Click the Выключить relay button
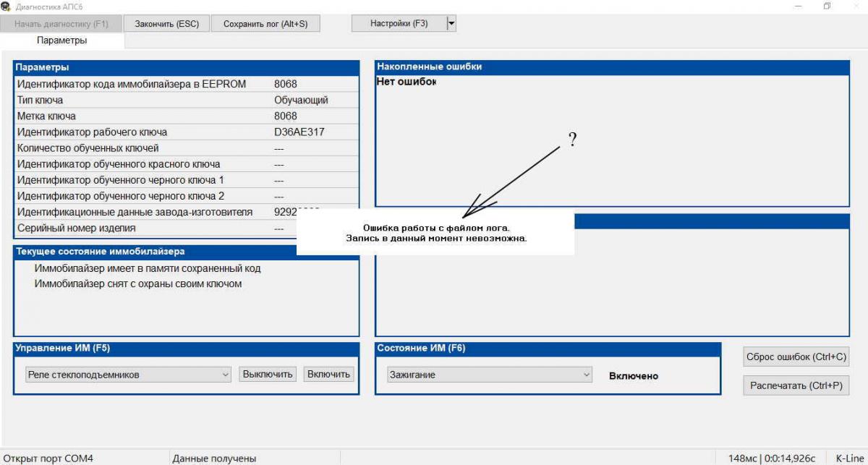This screenshot has height=465, width=868. 268,374
